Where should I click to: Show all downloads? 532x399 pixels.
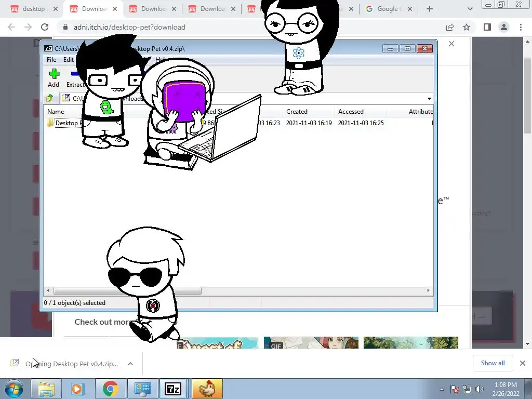pos(493,363)
